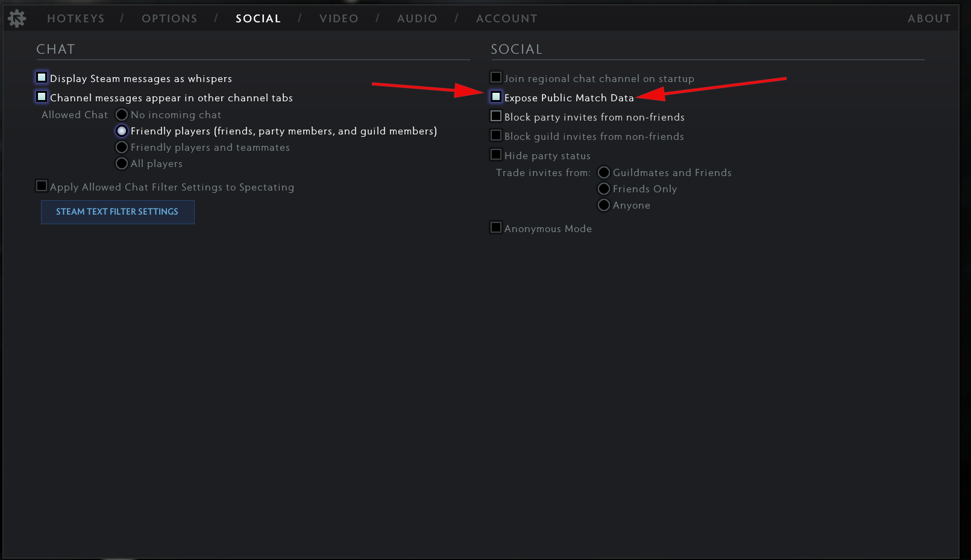Turn on Anonymous Mode
971x560 pixels.
pos(496,228)
